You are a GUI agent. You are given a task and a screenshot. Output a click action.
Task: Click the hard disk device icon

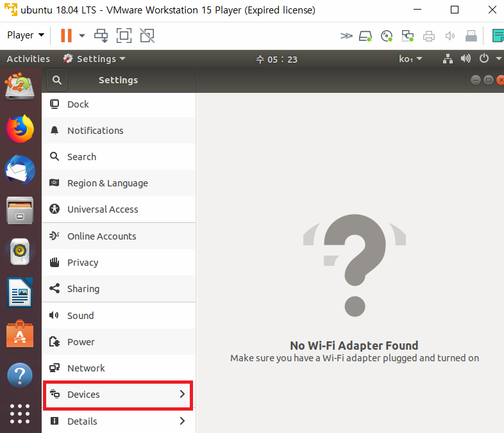(x=365, y=36)
